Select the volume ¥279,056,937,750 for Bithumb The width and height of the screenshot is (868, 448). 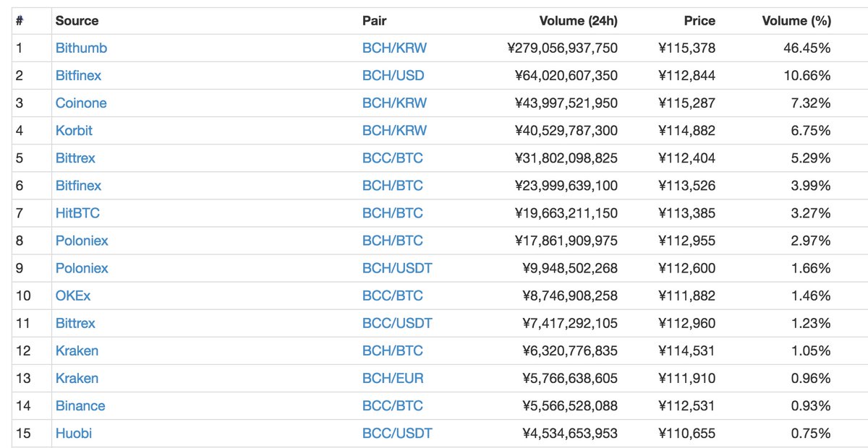coord(563,48)
